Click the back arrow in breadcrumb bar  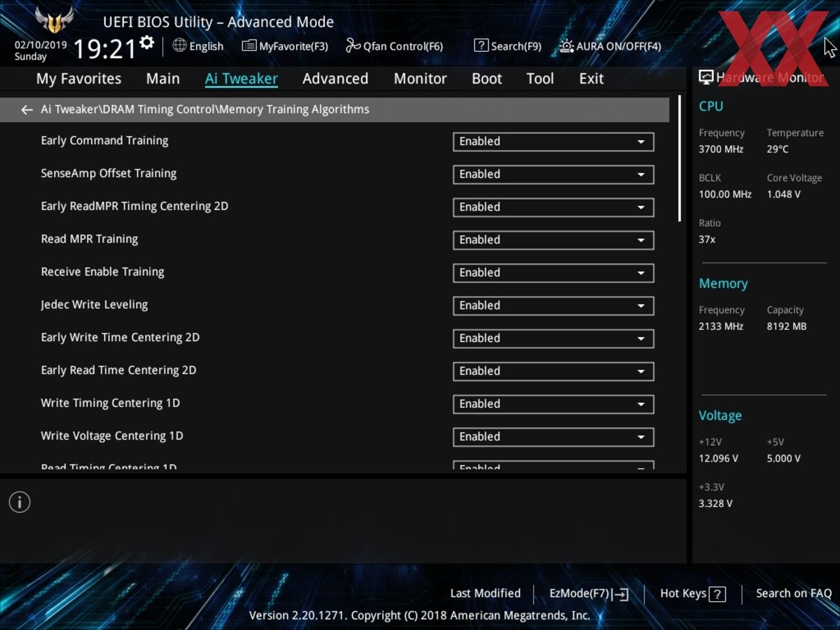[x=27, y=110]
